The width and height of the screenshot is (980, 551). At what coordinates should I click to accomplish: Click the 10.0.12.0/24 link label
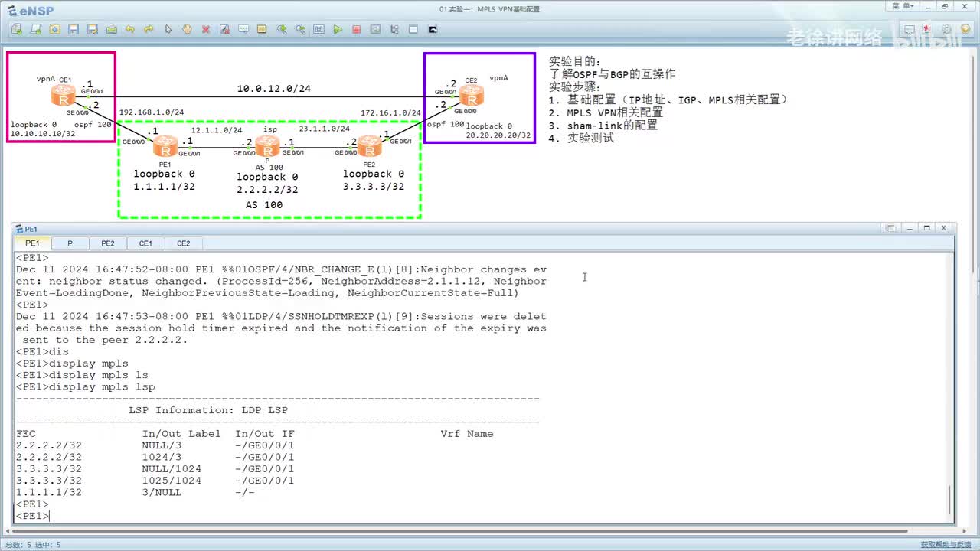click(x=274, y=89)
